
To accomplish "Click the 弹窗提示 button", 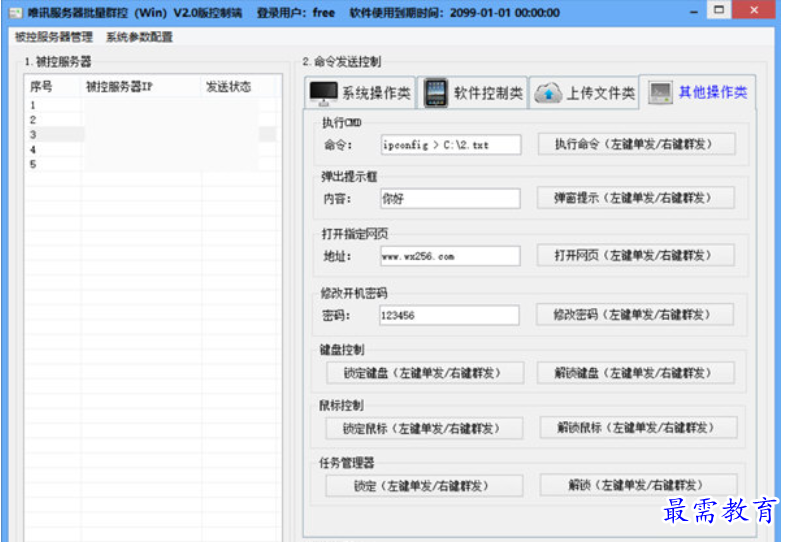I will click(635, 198).
